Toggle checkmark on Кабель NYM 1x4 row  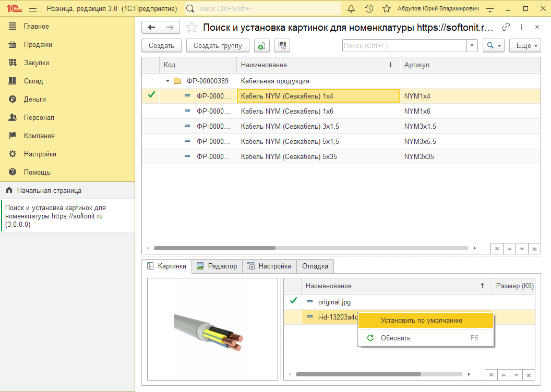coord(151,95)
